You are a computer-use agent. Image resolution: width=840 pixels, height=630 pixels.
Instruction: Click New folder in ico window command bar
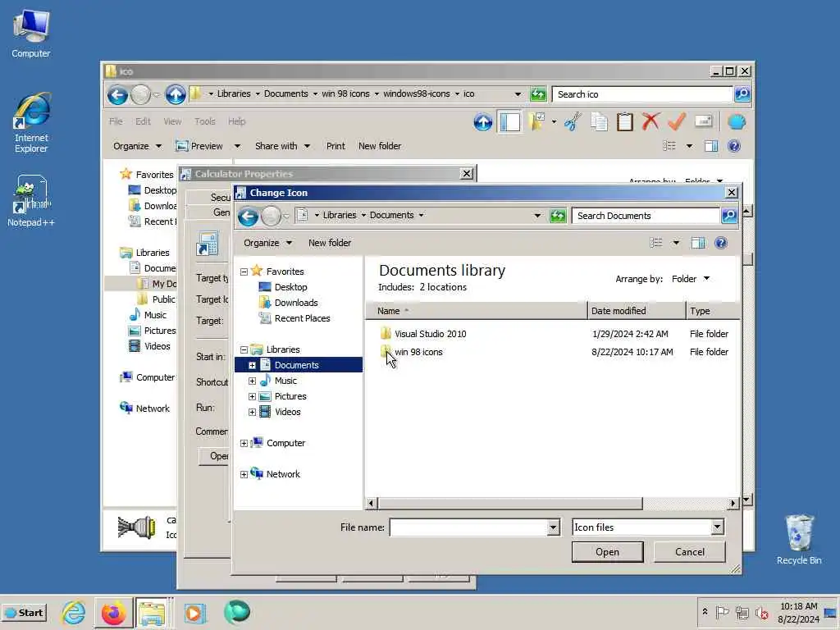pyautogui.click(x=379, y=146)
